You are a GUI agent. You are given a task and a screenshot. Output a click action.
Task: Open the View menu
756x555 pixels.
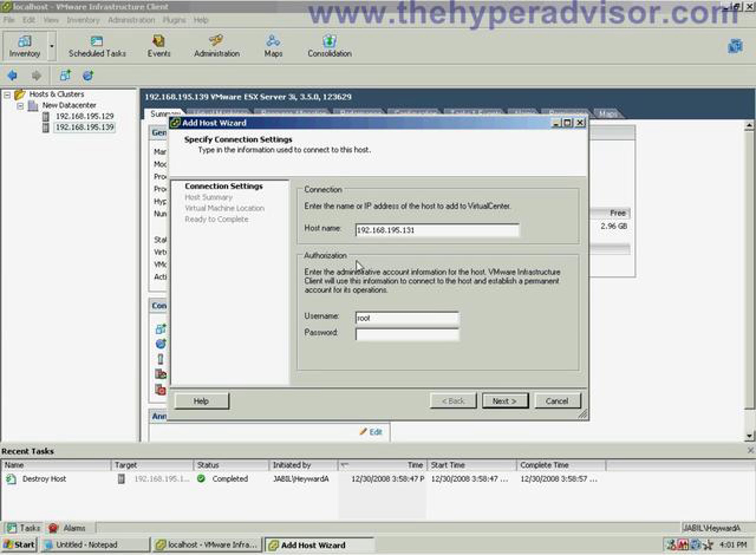[51, 20]
